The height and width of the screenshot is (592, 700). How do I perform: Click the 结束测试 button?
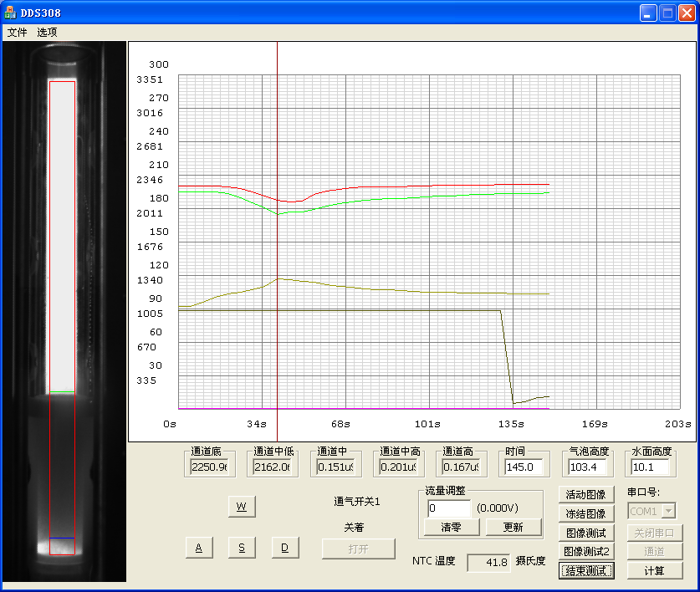point(585,571)
